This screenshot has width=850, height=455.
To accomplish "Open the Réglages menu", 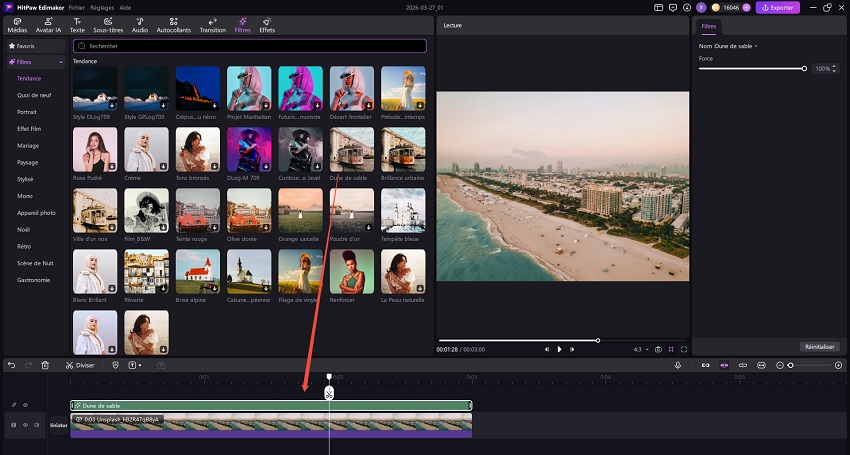I will click(103, 7).
